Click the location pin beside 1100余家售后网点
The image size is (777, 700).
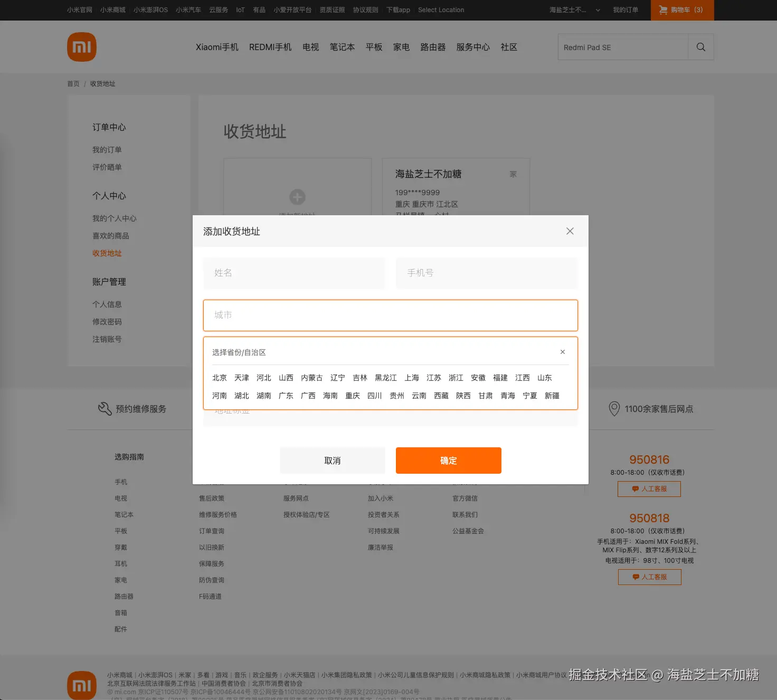coord(614,408)
